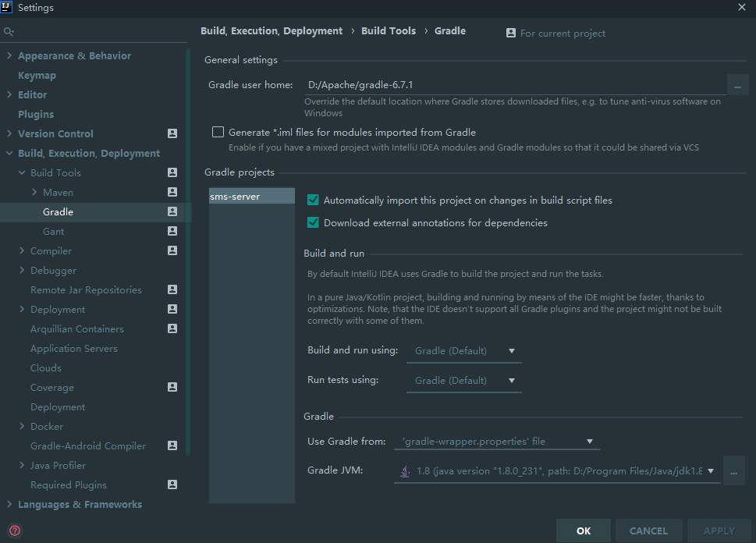Viewport: 756px width, 543px height.
Task: Click the project-level icon beside Compiler
Action: 172,250
